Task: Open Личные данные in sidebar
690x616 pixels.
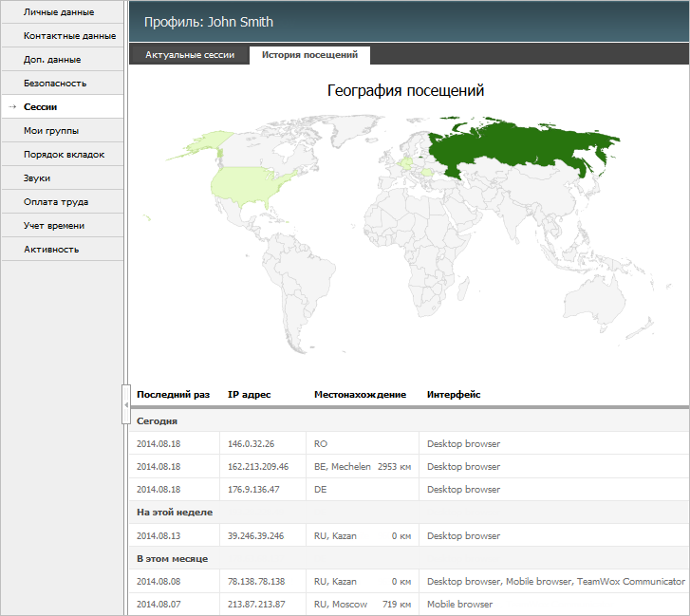Action: pyautogui.click(x=63, y=12)
